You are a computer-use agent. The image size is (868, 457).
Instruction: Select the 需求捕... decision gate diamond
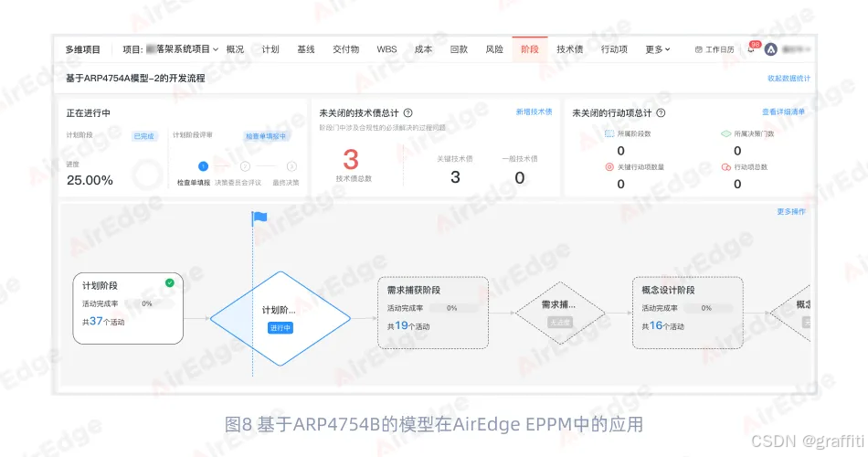[560, 313]
